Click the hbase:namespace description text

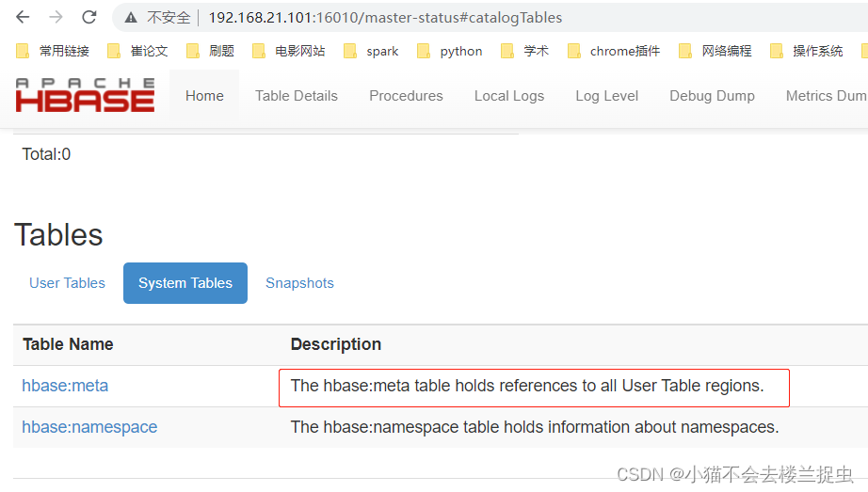pos(535,427)
